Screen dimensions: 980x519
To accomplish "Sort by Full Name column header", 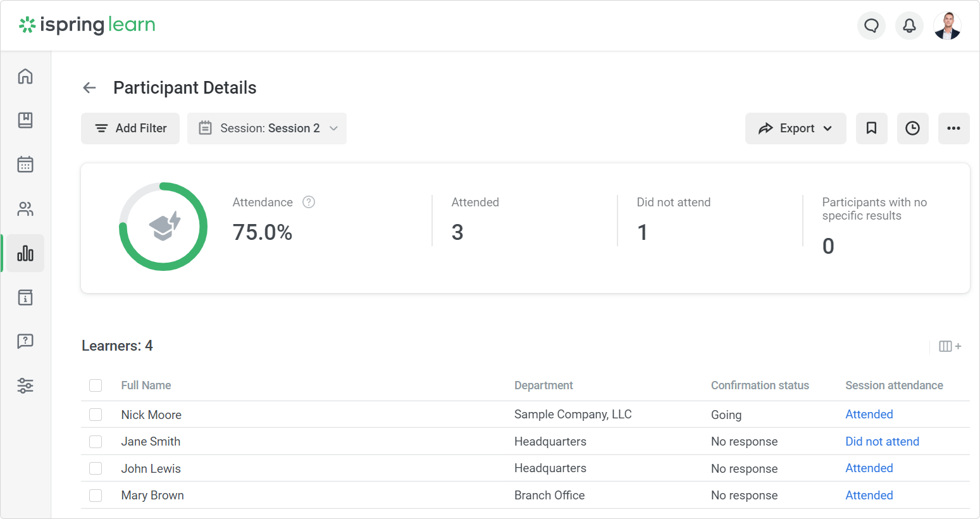I will point(146,385).
